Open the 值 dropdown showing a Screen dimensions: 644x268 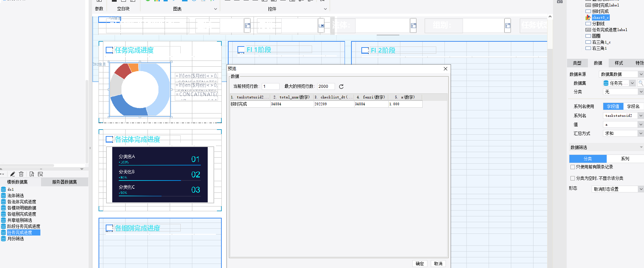click(623, 124)
